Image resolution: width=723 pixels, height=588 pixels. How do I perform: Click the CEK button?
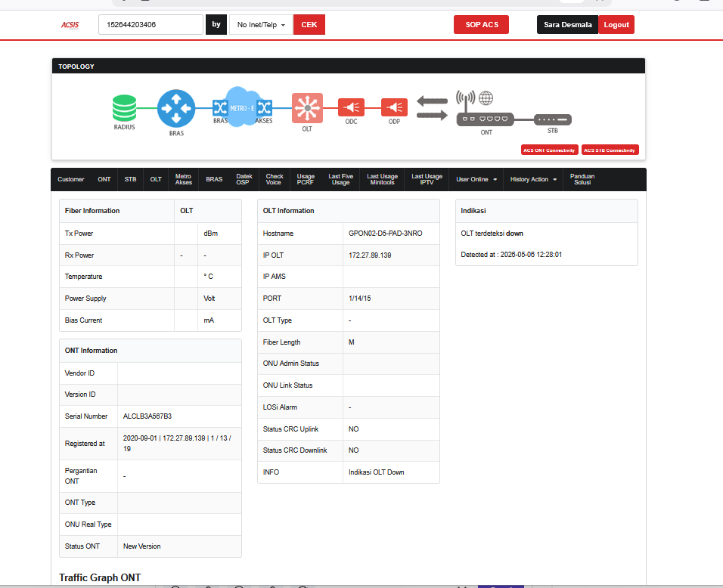pos(309,25)
